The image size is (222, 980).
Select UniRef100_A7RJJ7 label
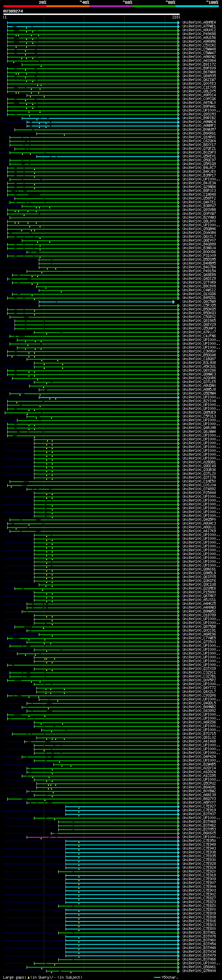point(199,332)
